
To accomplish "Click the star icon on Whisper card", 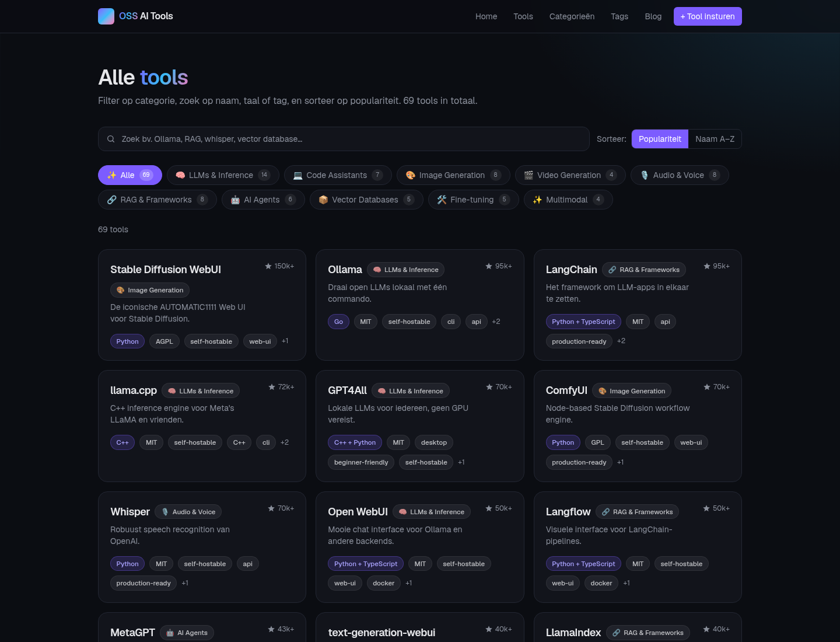I will [271, 508].
